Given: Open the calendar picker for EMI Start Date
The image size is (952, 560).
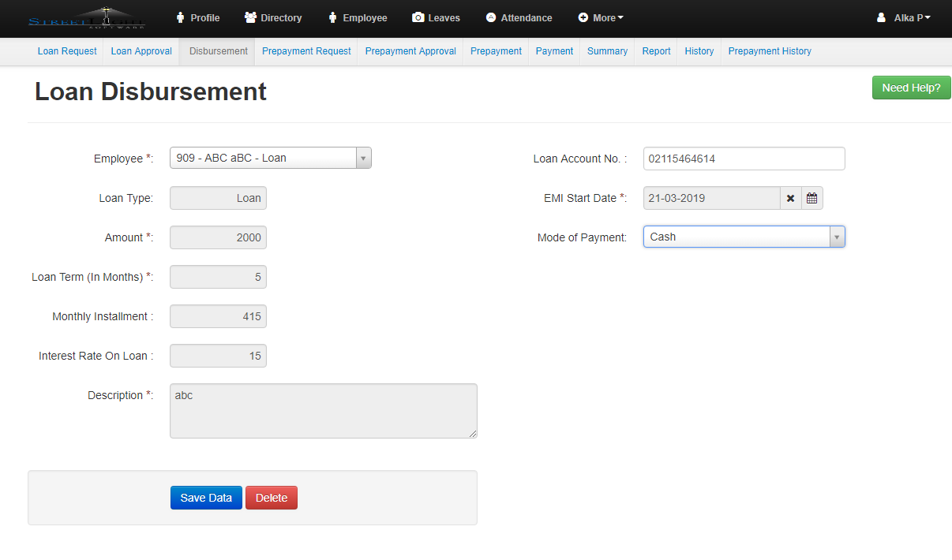Looking at the screenshot, I should 811,198.
